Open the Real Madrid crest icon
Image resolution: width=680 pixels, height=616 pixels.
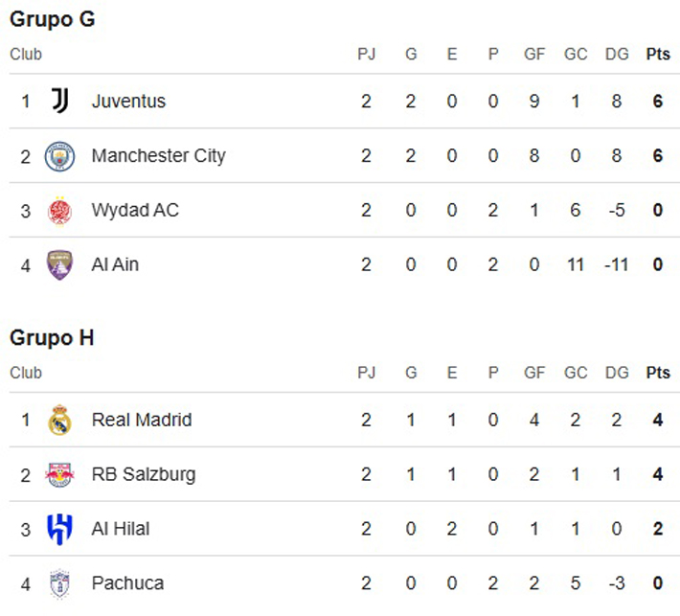pos(59,420)
